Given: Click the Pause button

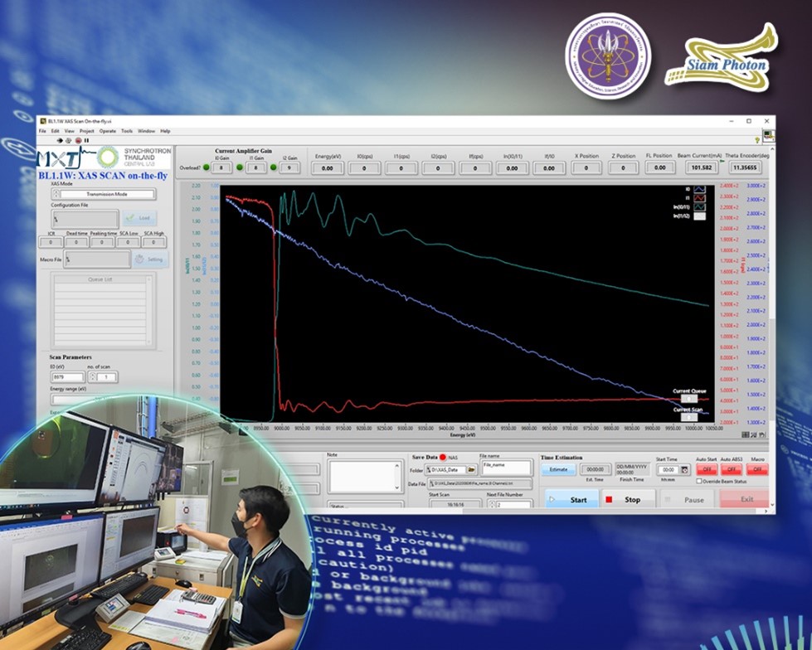Looking at the screenshot, I should 687,499.
